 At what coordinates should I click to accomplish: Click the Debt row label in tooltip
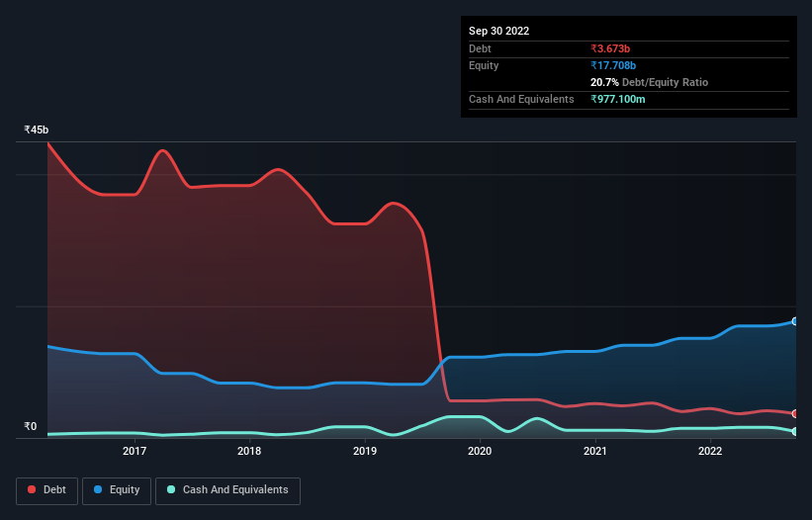(x=480, y=48)
